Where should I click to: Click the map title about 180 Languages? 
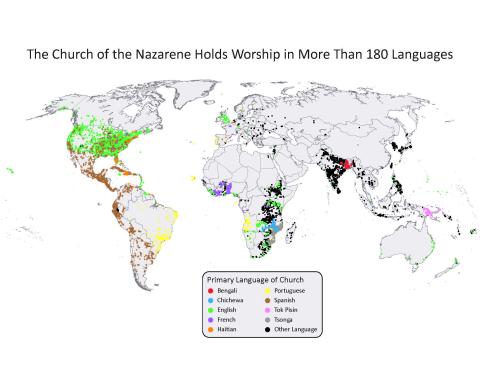[240, 55]
